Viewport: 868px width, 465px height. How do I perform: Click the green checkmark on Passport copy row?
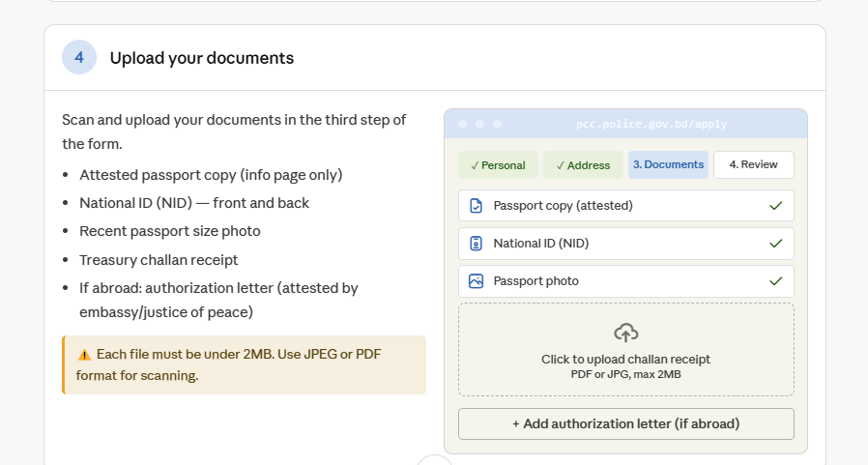[x=775, y=205]
